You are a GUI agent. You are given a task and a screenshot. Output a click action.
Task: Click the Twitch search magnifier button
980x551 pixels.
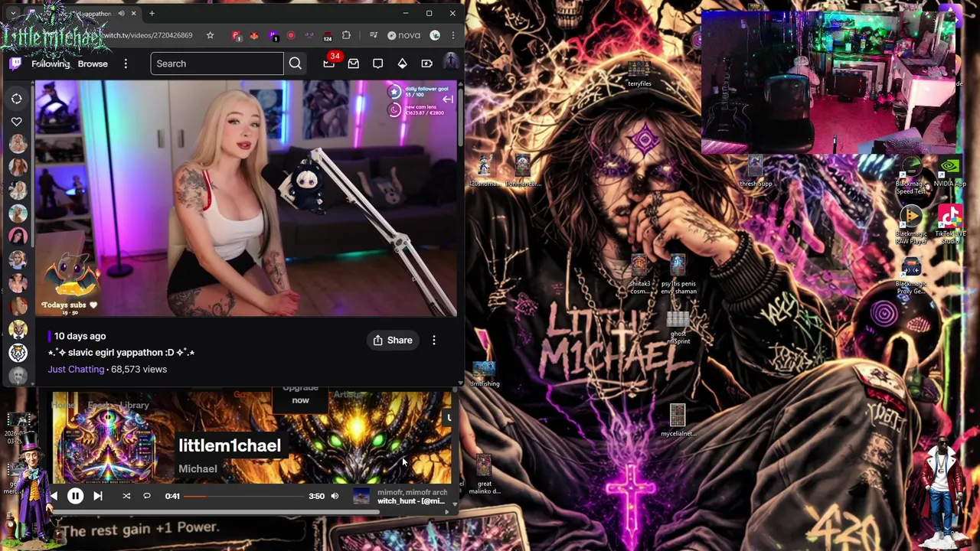(x=296, y=64)
